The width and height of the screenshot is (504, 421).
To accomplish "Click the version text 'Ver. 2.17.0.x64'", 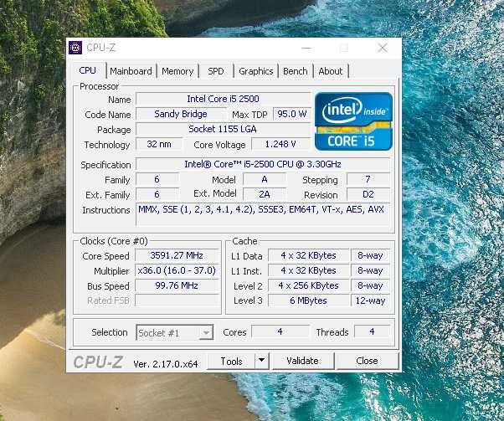I will pyautogui.click(x=166, y=364).
